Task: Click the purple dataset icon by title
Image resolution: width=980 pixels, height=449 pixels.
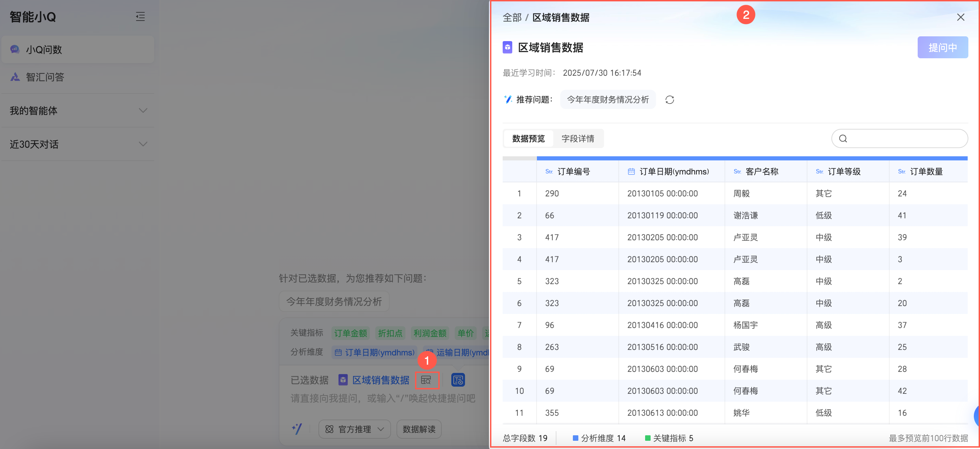Action: click(507, 48)
